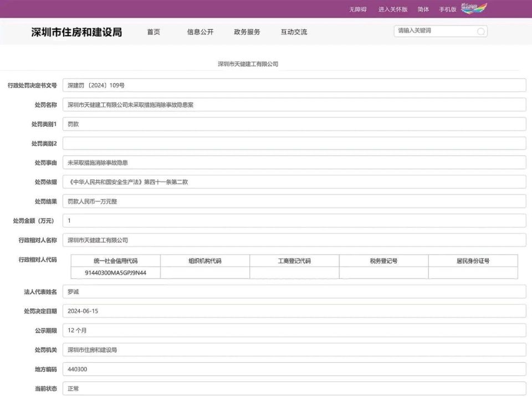Viewport: 532px width, 397px height.
Task: Click the 处罚名称 field text
Action: point(295,104)
